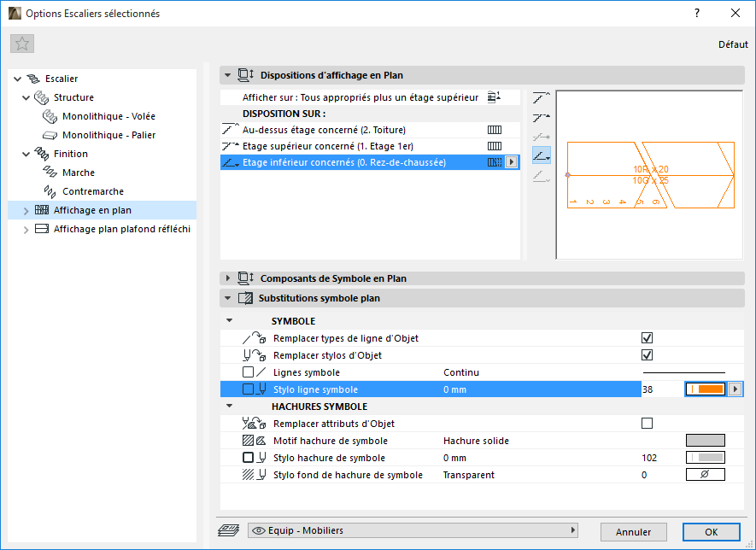The height and width of the screenshot is (550, 756).
Task: Click the Hachure solide fill swatch
Action: [706, 440]
